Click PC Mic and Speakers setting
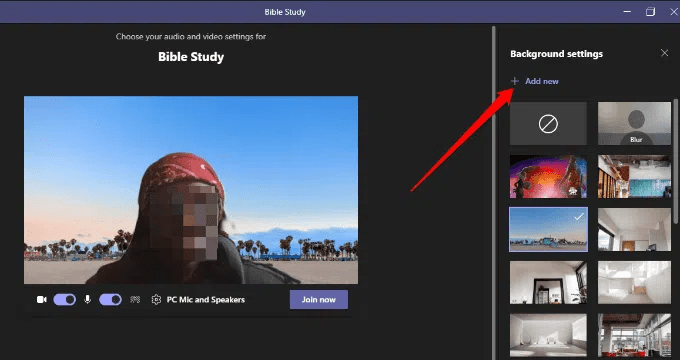The width and height of the screenshot is (680, 360). click(x=206, y=300)
